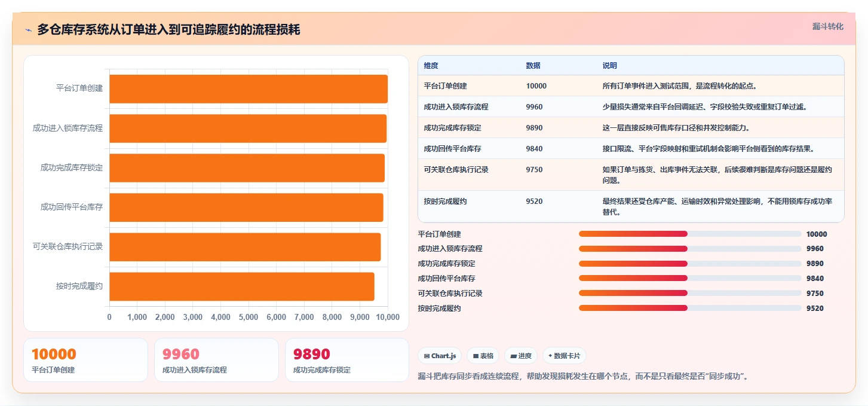
Task: Click 可关联仓库执行记录 in the table's 维度 column
Action: [456, 170]
